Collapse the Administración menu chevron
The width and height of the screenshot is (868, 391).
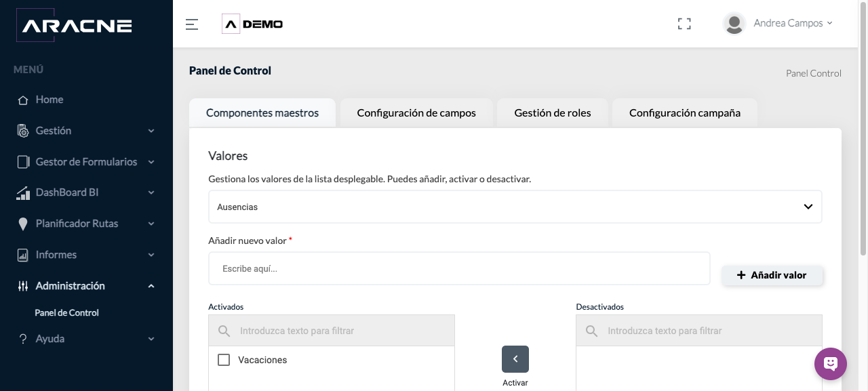tap(151, 286)
